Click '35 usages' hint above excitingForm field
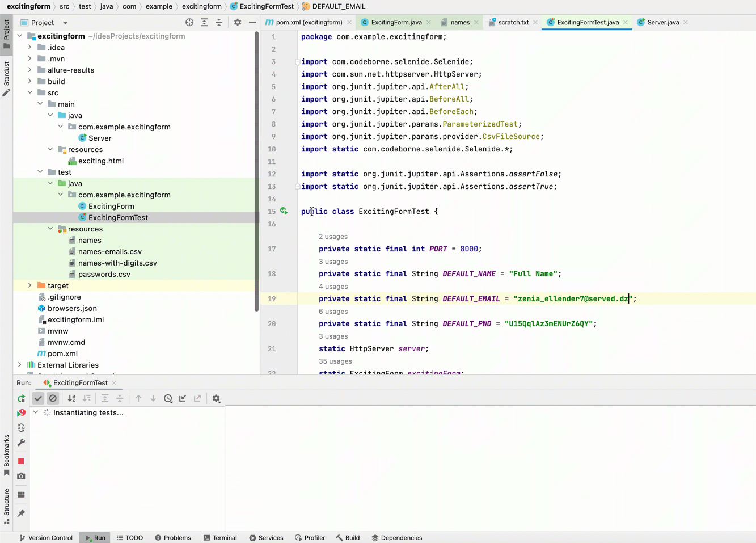The width and height of the screenshot is (756, 543). click(x=335, y=361)
